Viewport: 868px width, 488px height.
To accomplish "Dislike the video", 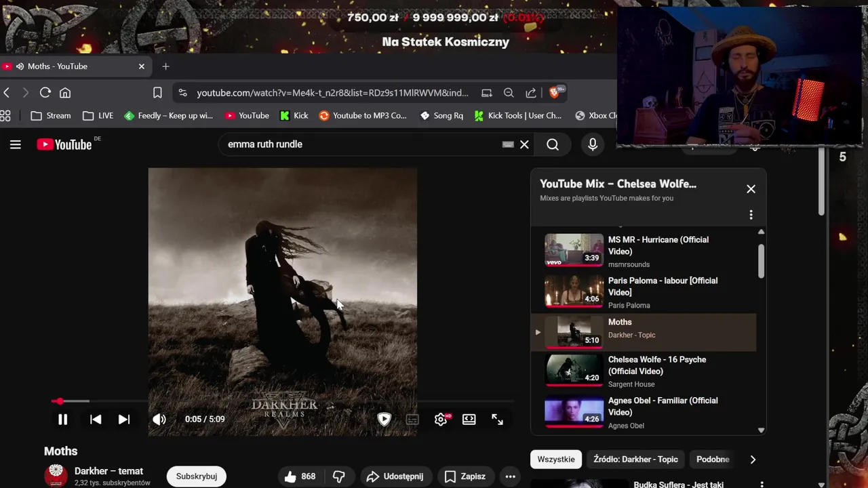I will coord(339,476).
